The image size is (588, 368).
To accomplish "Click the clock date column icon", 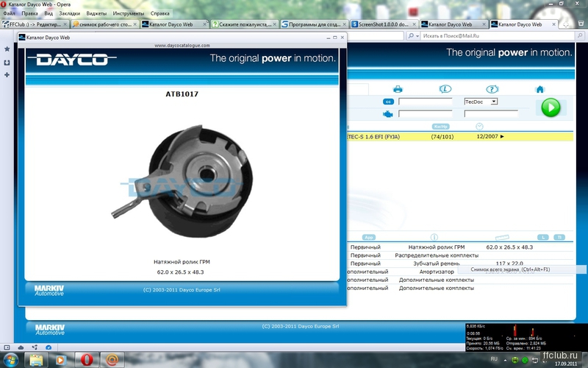I will point(479,127).
